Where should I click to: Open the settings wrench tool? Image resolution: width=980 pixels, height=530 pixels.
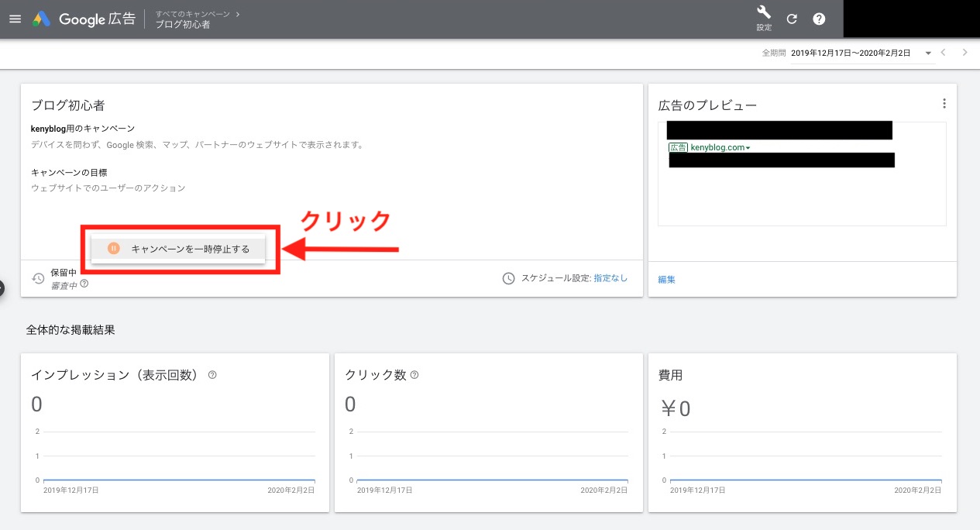point(764,13)
